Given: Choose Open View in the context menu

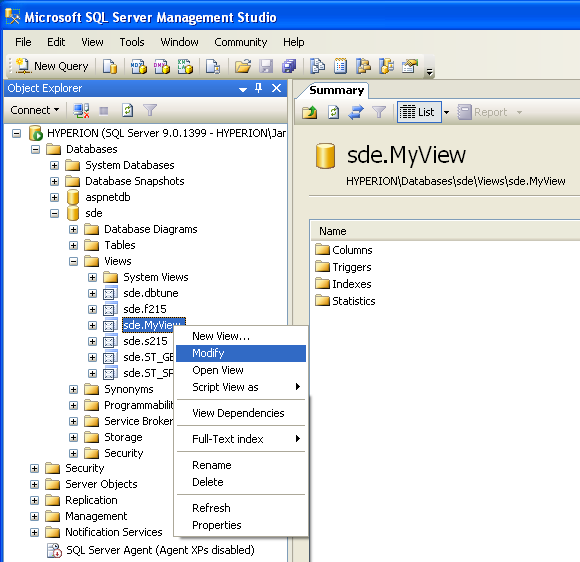Looking at the screenshot, I should coord(241,370).
